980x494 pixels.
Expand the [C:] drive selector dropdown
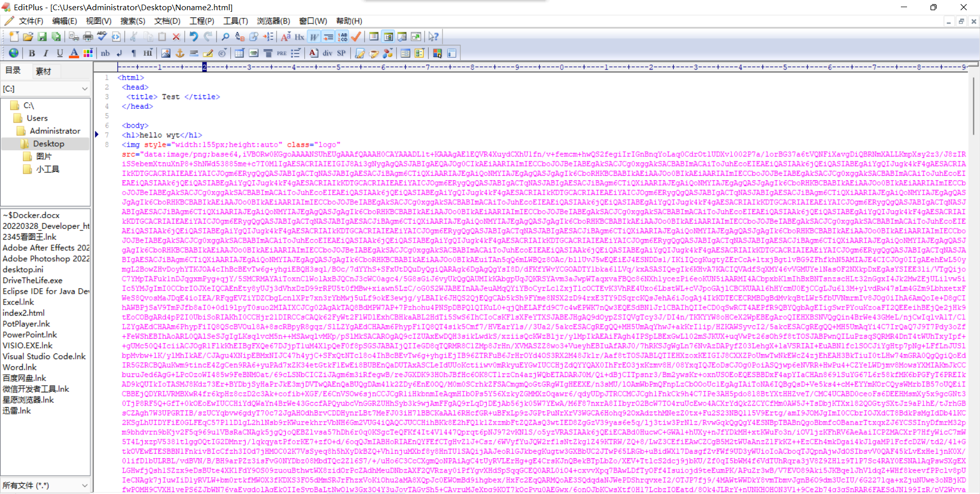click(85, 89)
